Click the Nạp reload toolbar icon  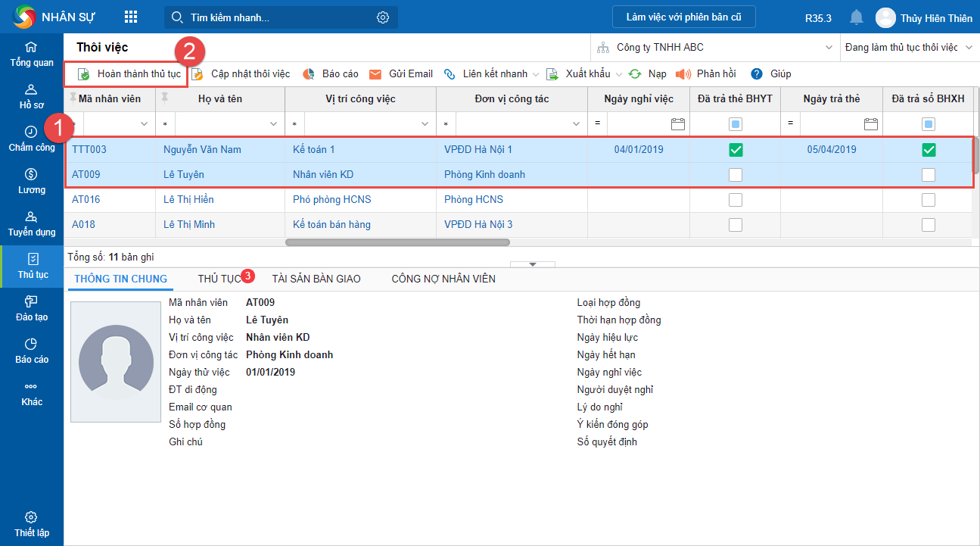pos(636,74)
